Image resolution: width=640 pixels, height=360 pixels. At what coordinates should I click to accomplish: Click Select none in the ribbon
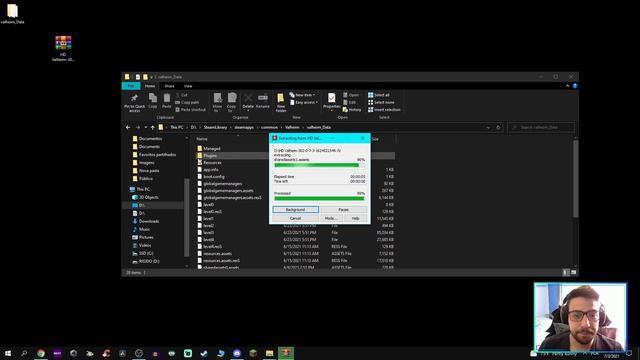(381, 102)
